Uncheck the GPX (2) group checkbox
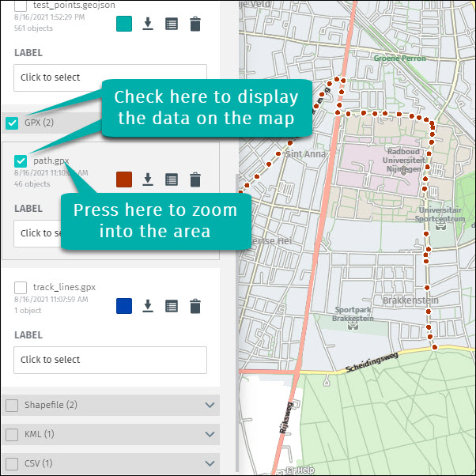 point(12,123)
